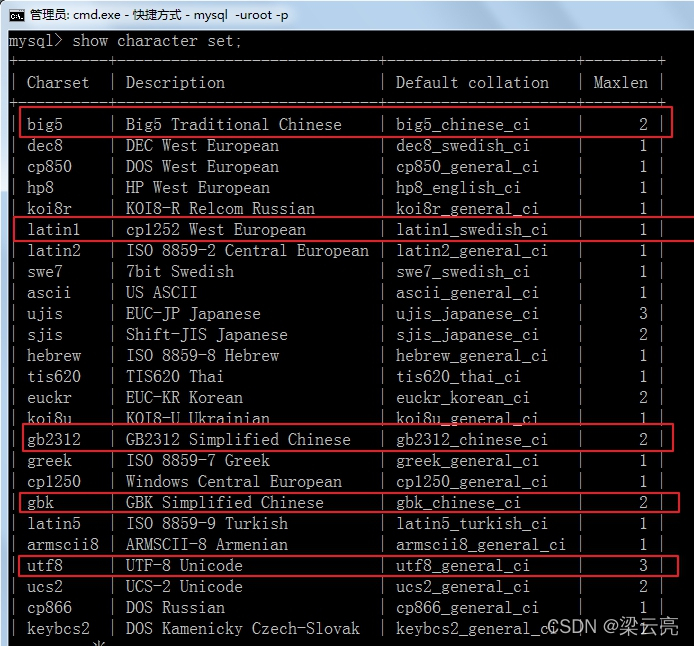Click 'ISO 8859-8 Hebrew' description

click(202, 356)
